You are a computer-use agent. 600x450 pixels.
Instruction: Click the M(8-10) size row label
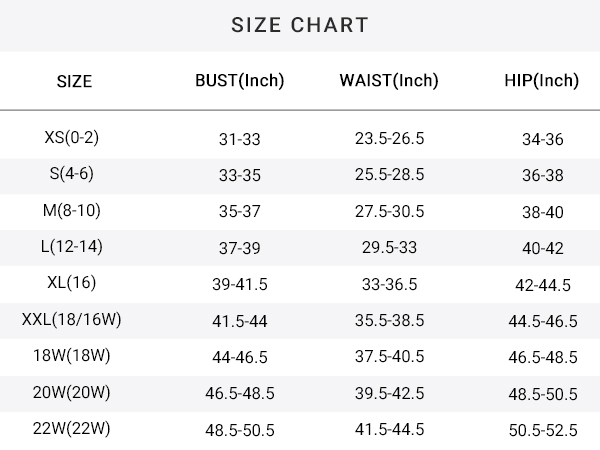point(72,210)
